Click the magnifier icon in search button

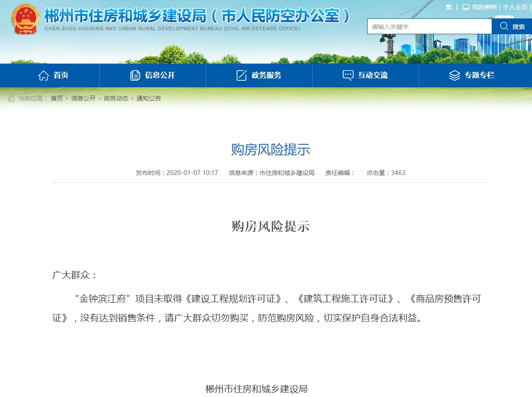coord(504,26)
